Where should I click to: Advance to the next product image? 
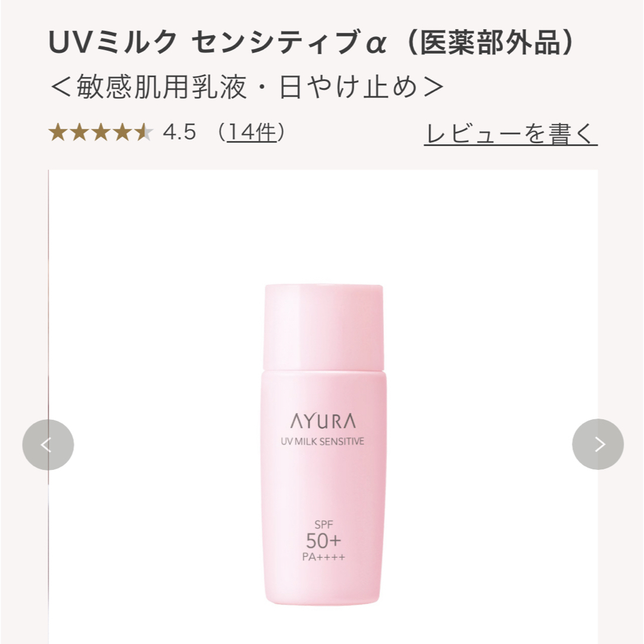[597, 444]
